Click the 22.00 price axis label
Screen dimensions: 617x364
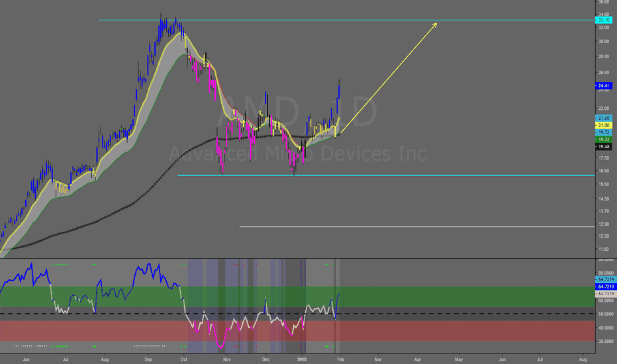(x=604, y=109)
